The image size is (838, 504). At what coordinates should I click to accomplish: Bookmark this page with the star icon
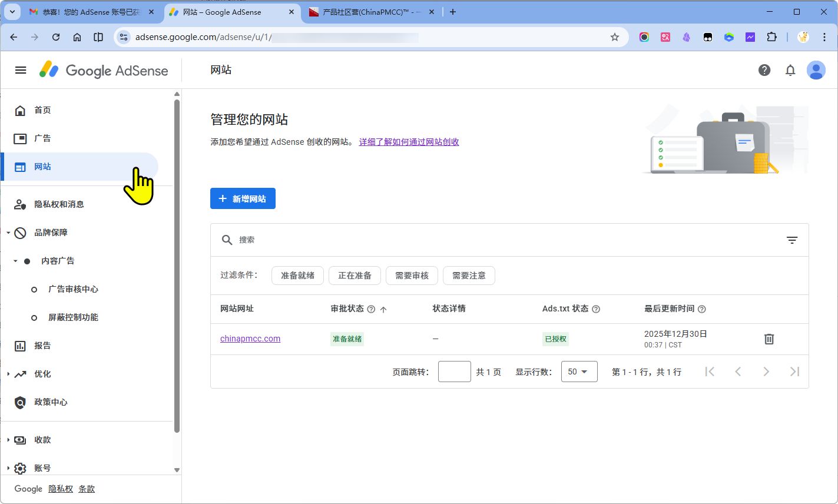615,37
